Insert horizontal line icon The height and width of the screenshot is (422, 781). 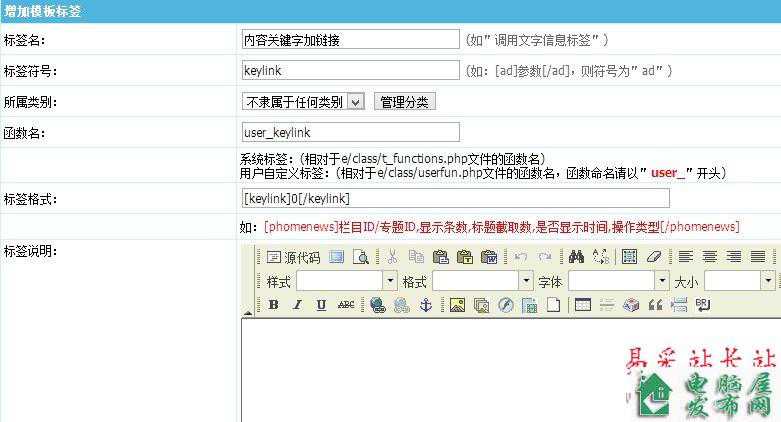click(607, 304)
